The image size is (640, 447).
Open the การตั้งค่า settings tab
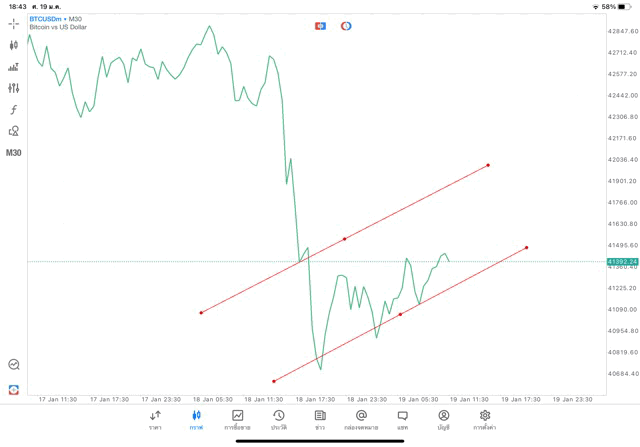pyautogui.click(x=485, y=419)
